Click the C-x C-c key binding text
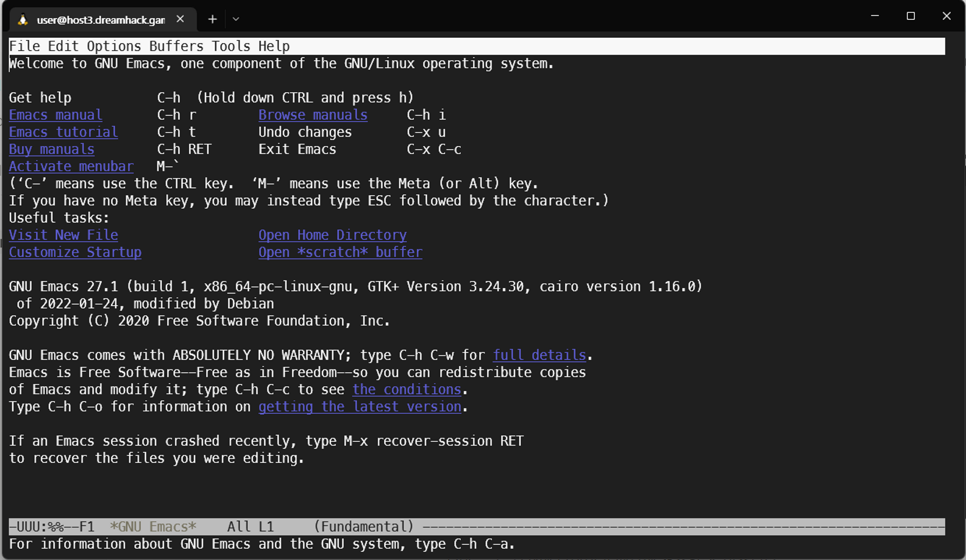 pyautogui.click(x=434, y=149)
